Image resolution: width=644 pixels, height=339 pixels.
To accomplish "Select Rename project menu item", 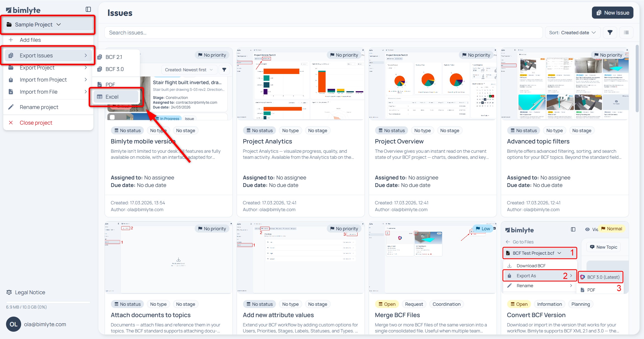I will point(48,107).
